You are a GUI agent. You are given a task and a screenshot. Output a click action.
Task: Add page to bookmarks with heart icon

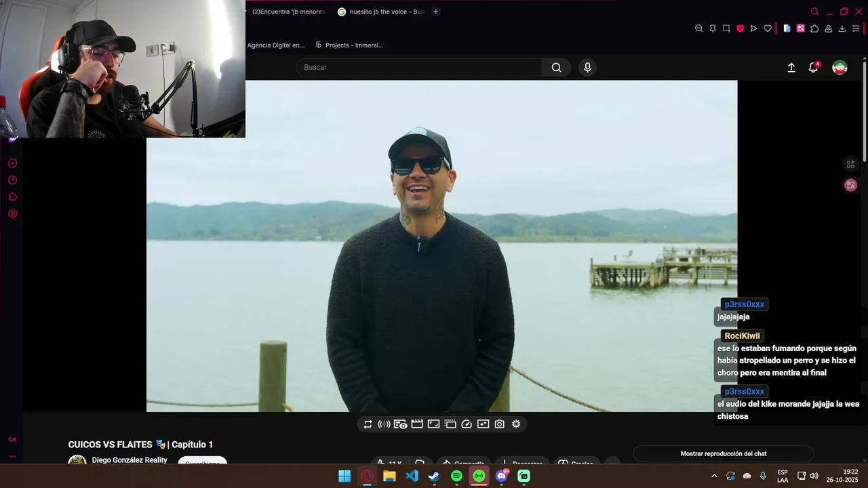(768, 28)
